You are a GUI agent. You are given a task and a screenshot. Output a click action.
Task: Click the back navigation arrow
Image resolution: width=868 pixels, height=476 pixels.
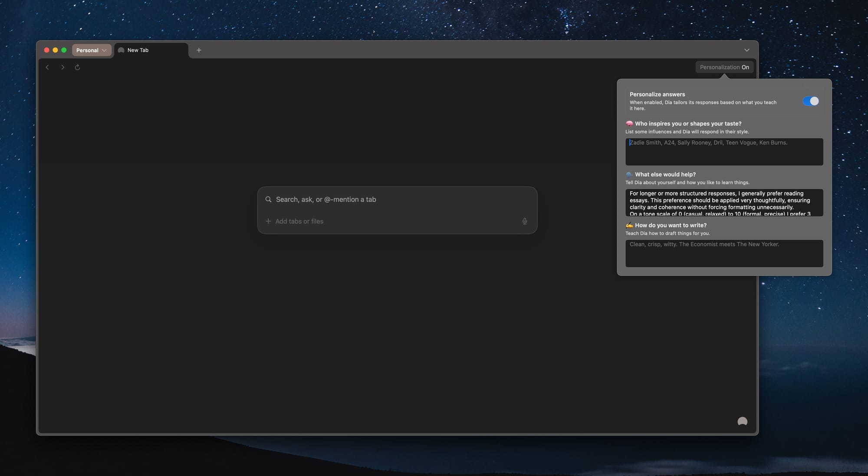tap(47, 67)
